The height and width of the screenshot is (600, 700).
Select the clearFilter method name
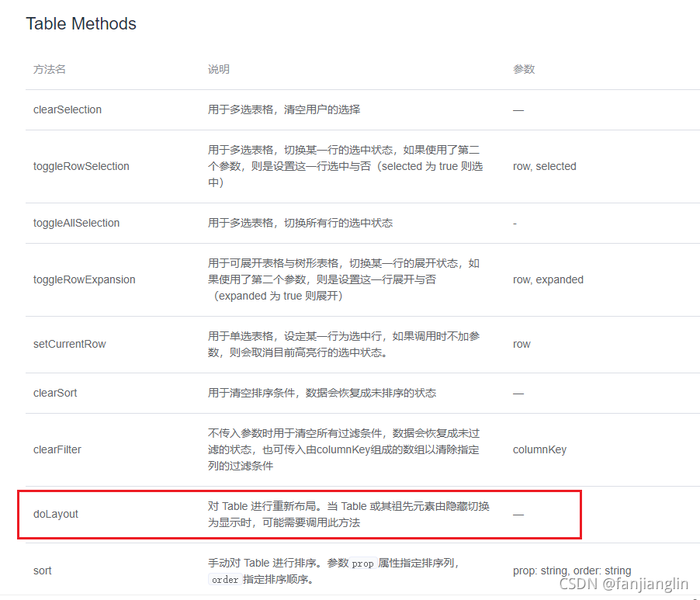(x=57, y=449)
